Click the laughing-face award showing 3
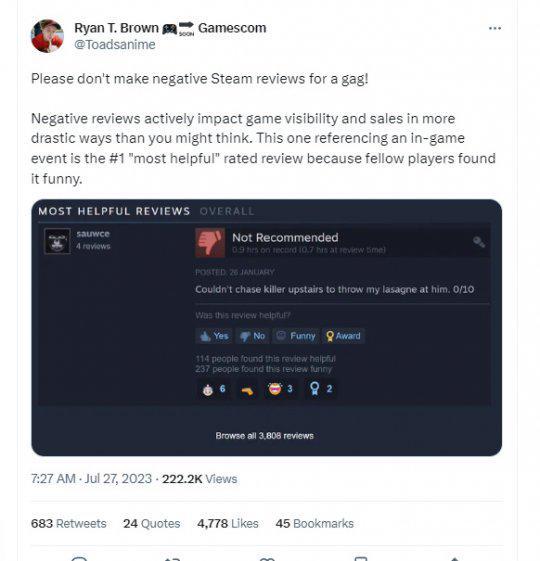Image resolution: width=540 pixels, height=561 pixels. coord(280,389)
